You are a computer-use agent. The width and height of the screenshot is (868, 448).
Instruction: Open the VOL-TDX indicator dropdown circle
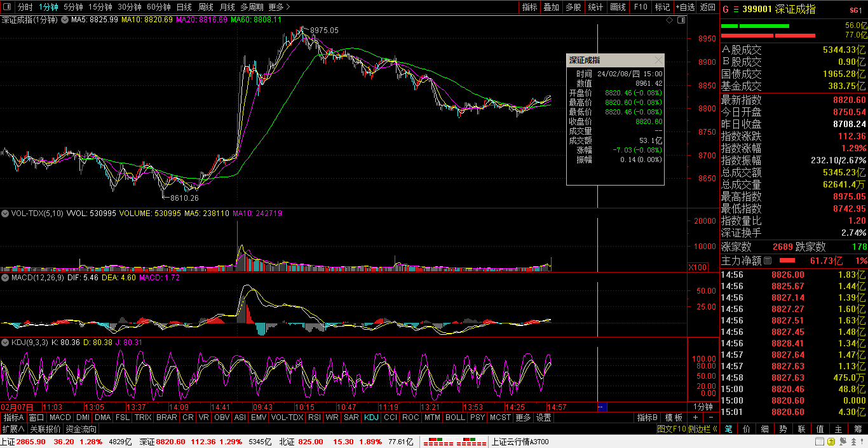[x=5, y=214]
